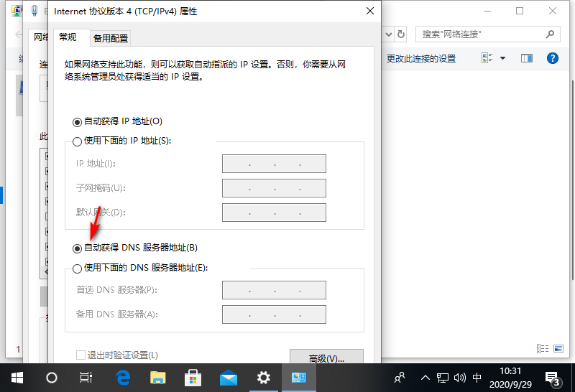Open the Task View taskbar icon
This screenshot has height=392, width=575.
click(x=86, y=377)
